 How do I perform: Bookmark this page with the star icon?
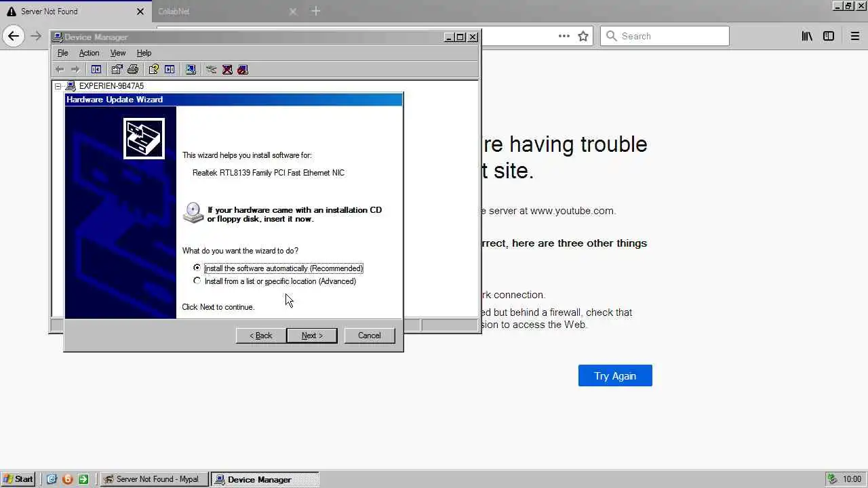click(583, 36)
